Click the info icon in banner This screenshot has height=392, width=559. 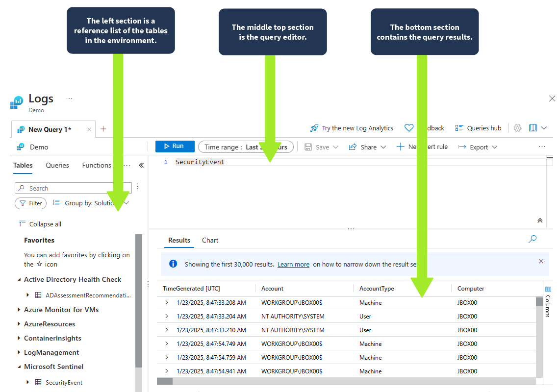point(173,264)
